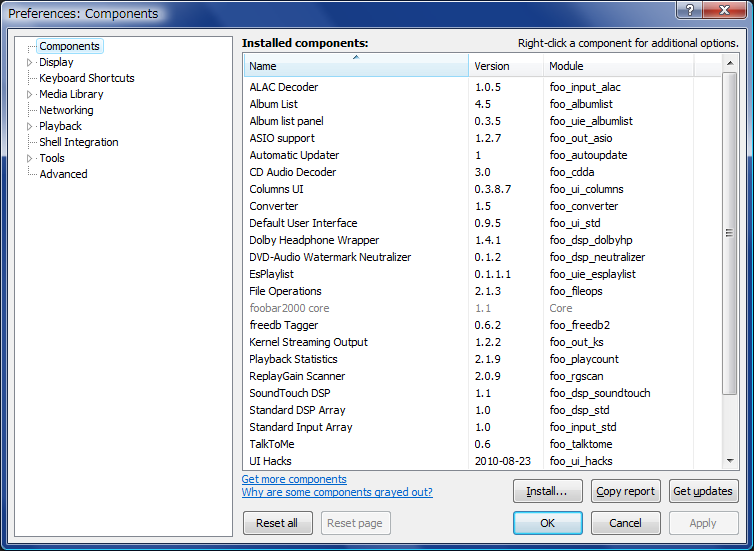Select the foobar2000 core row
Viewport: 754px width, 551px height.
tap(482, 308)
